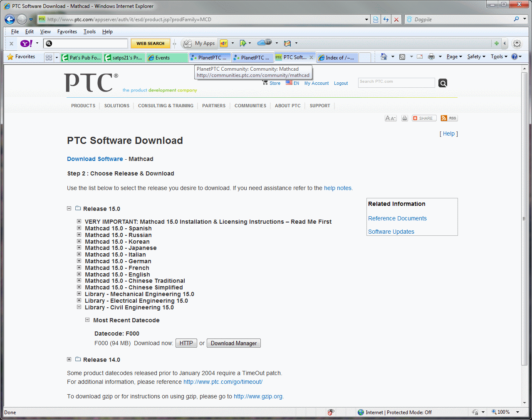Go to the Home page icon
The width and height of the screenshot is (532, 420).
pos(384,57)
